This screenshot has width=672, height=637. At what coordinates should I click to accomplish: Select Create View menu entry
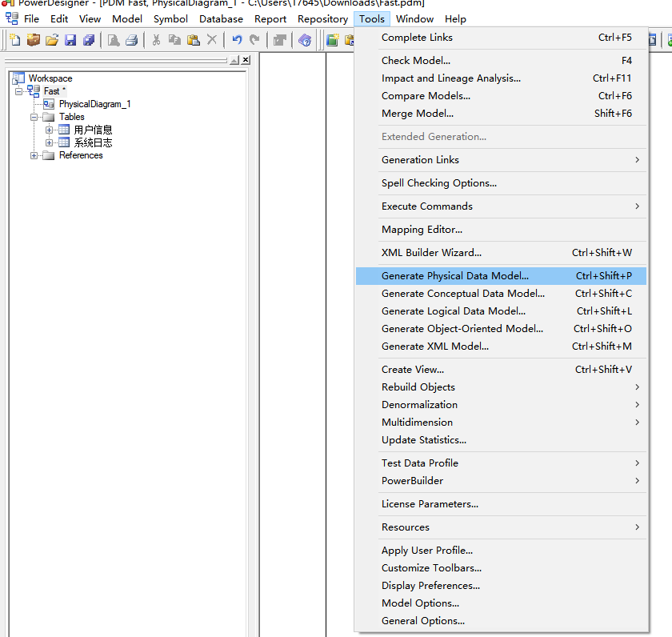click(501, 370)
